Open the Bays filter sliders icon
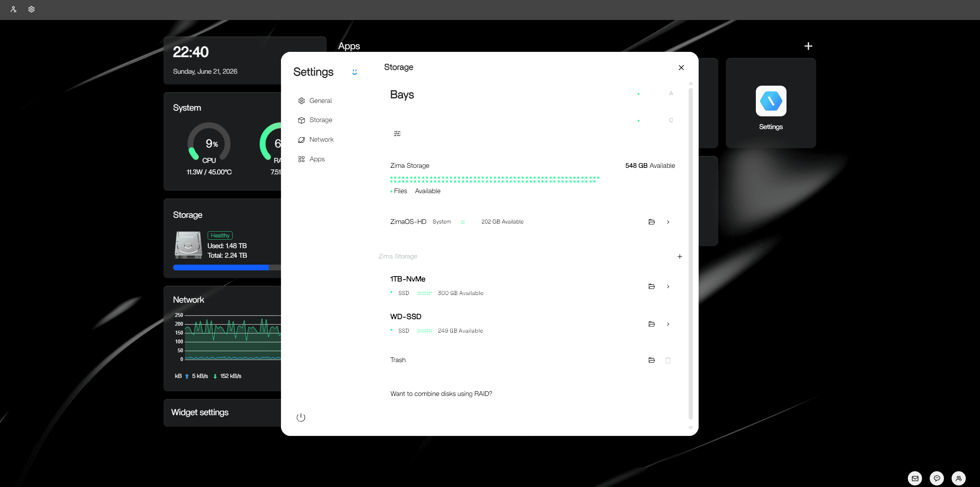The height and width of the screenshot is (487, 980). coord(397,134)
